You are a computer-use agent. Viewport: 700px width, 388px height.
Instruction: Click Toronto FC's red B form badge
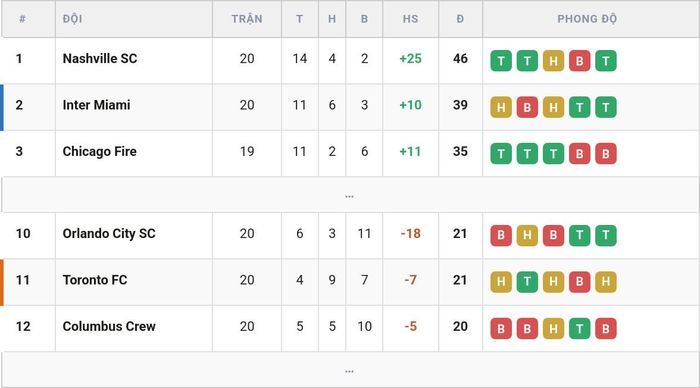click(579, 282)
